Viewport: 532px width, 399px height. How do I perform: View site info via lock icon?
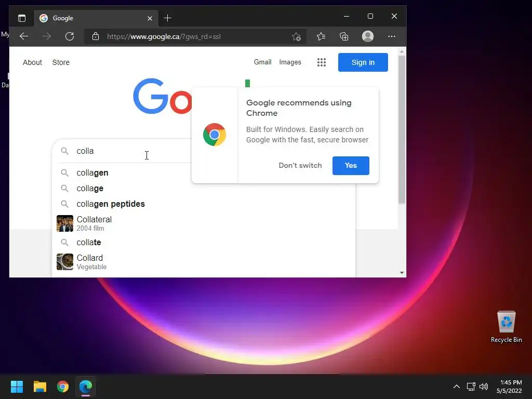click(96, 36)
